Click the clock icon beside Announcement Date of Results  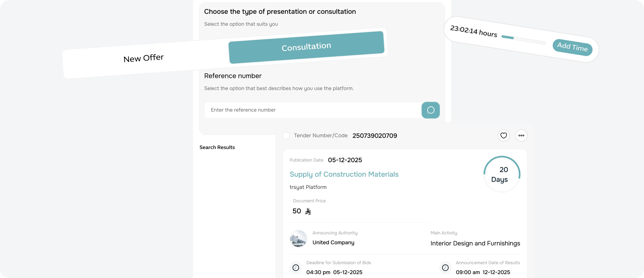(x=445, y=267)
